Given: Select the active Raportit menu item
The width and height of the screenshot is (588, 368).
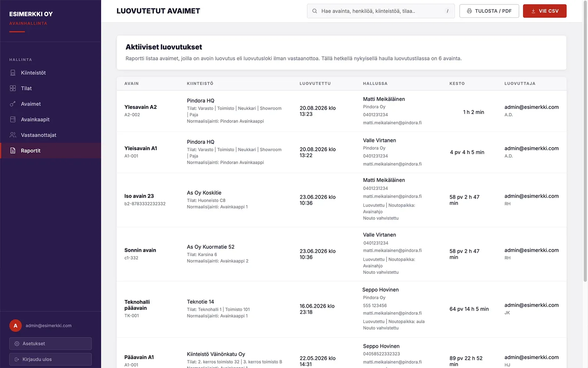Looking at the screenshot, I should coord(51,151).
